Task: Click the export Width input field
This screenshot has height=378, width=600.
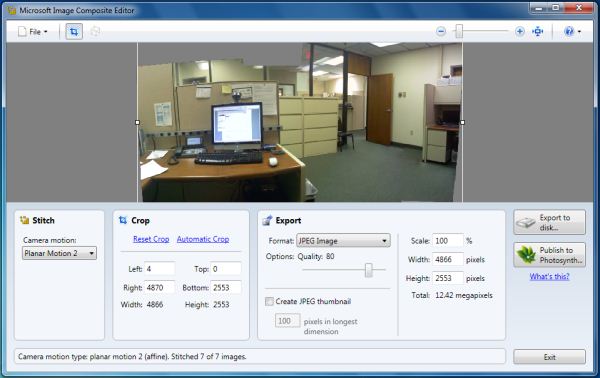Action: [x=448, y=259]
